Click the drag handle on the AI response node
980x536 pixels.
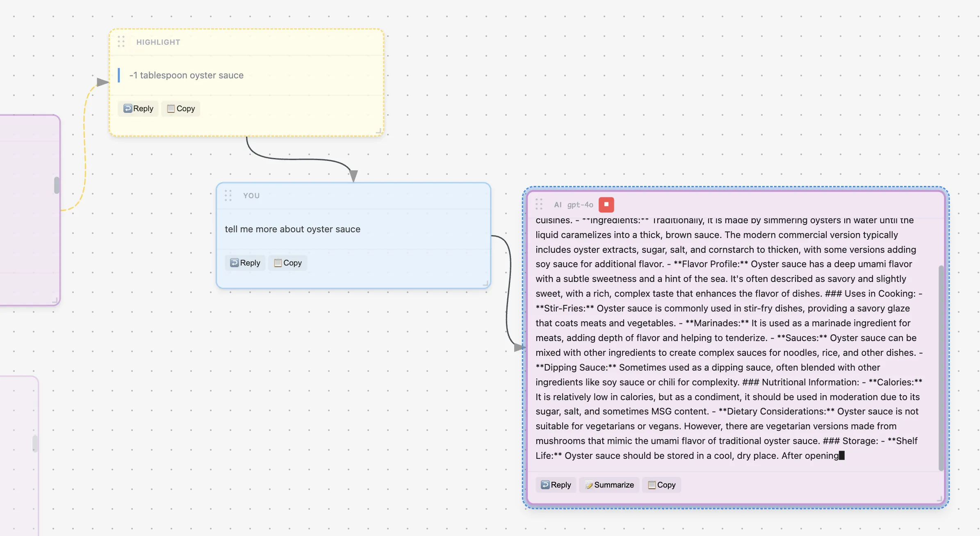[x=539, y=204]
